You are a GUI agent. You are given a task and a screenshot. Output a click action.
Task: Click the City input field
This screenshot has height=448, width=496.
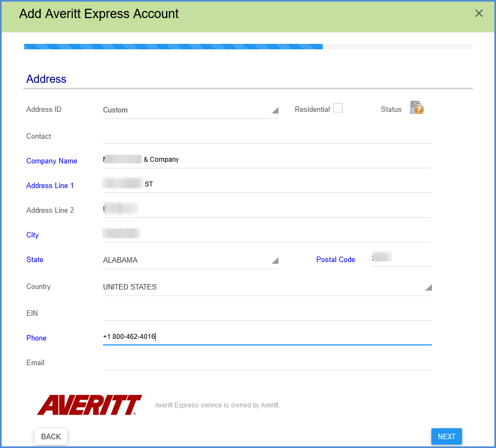click(x=267, y=234)
